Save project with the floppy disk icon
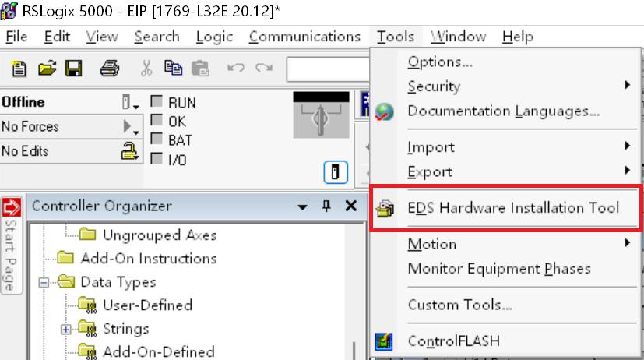 tap(74, 69)
